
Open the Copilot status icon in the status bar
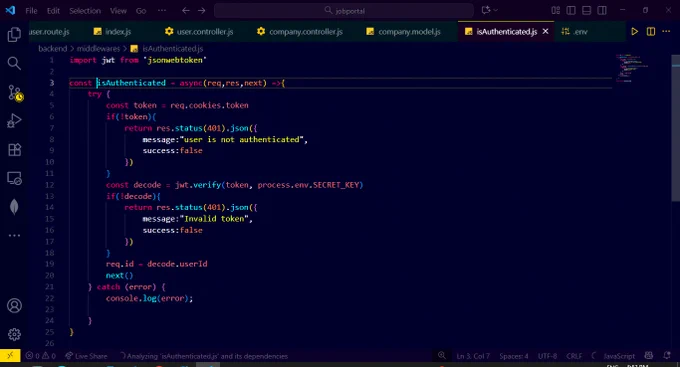[649, 356]
